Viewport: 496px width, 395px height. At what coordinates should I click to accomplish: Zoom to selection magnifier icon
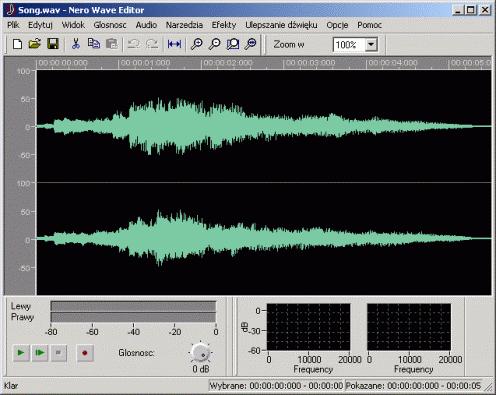(x=233, y=44)
